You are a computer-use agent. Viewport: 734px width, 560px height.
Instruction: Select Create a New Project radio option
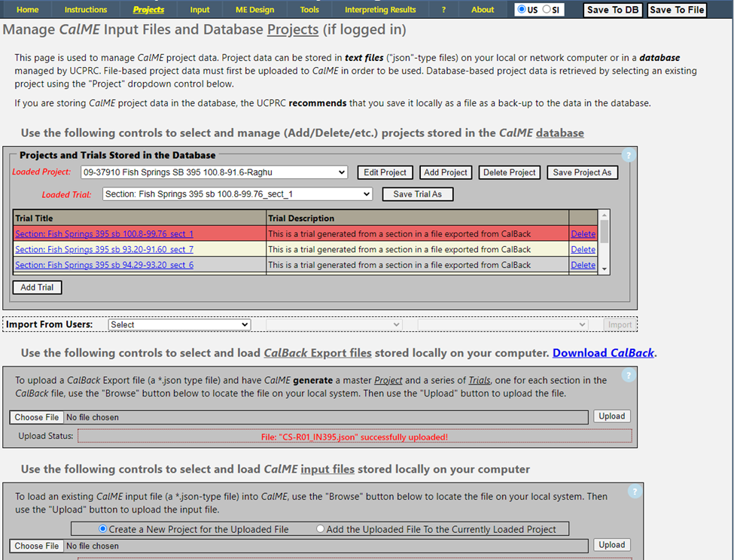(103, 529)
